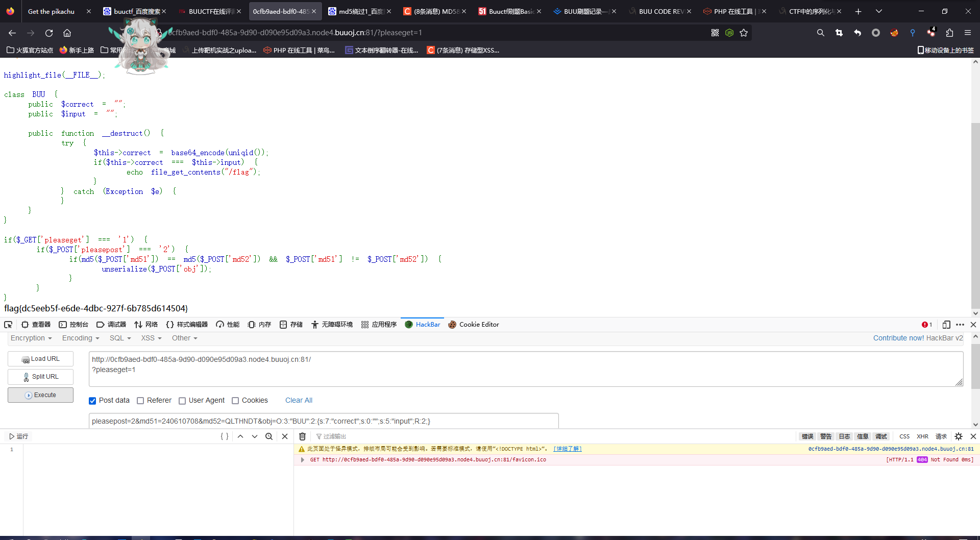
Task: Reload the page with the refresh icon
Action: (48, 33)
